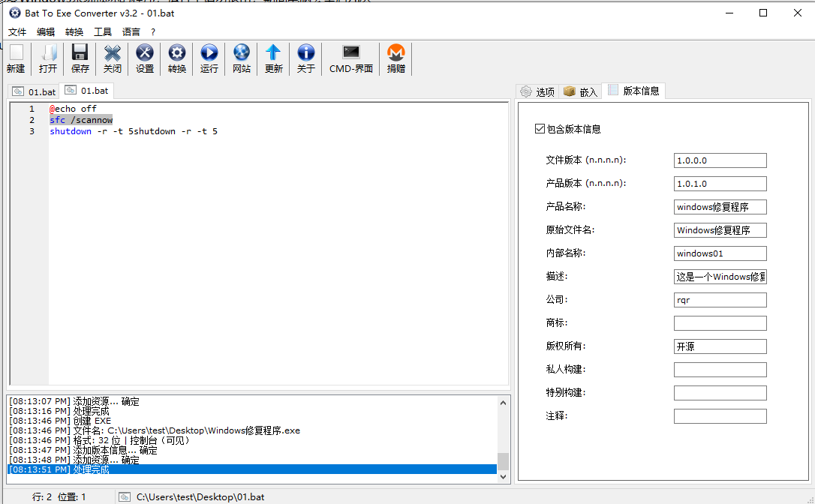The image size is (815, 504).
Task: Open the 文件 menu
Action: 17,32
